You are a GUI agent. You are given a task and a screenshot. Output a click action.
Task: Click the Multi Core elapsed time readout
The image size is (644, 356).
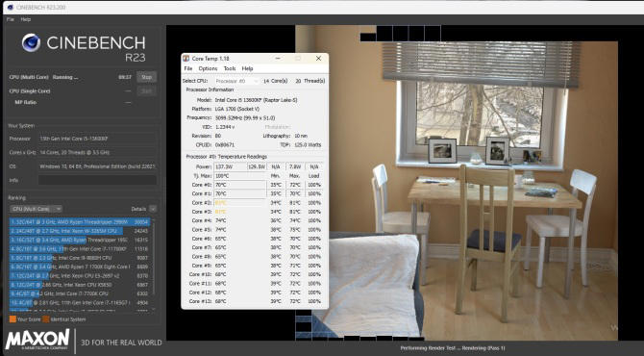click(x=125, y=77)
